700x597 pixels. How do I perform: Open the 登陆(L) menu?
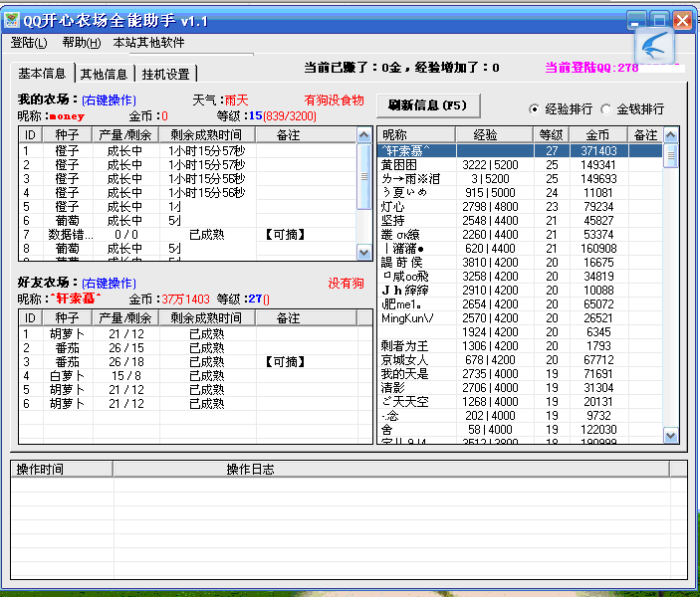(x=29, y=43)
